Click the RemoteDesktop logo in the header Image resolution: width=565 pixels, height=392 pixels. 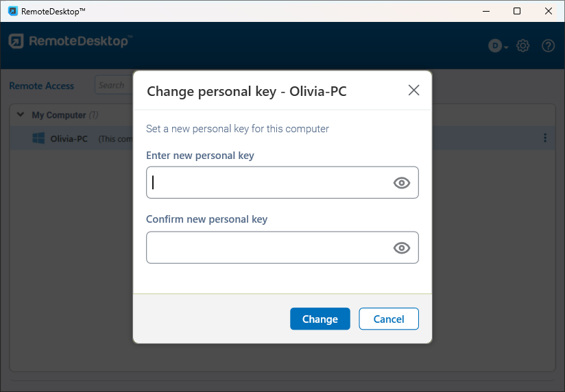click(x=69, y=42)
